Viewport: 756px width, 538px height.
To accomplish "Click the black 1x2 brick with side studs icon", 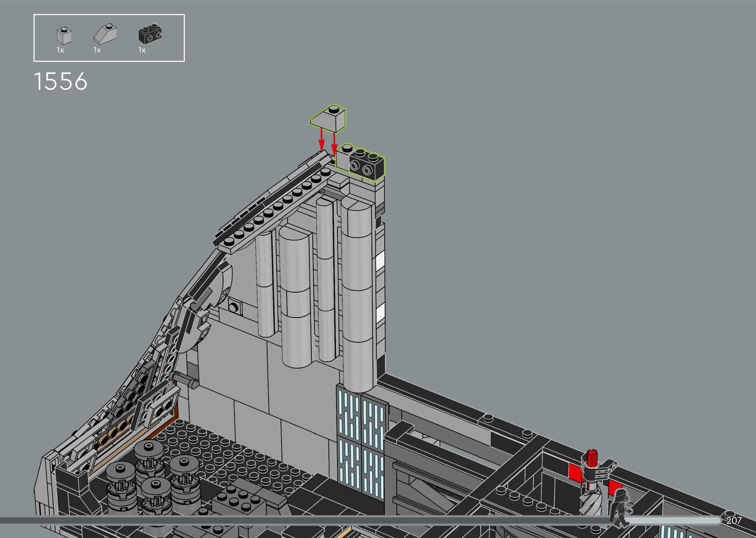I will (150, 34).
